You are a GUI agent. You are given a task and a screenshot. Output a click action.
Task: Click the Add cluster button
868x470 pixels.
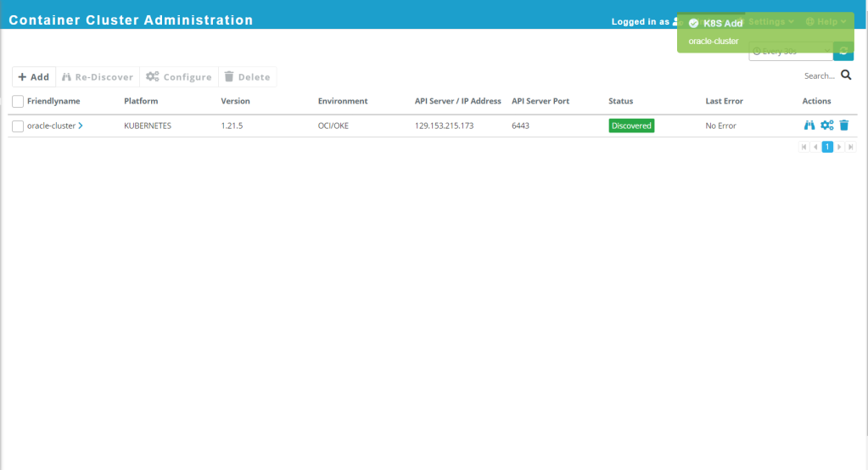click(34, 77)
